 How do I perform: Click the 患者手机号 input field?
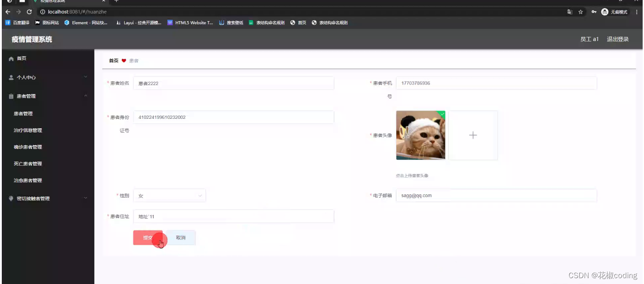(496, 83)
